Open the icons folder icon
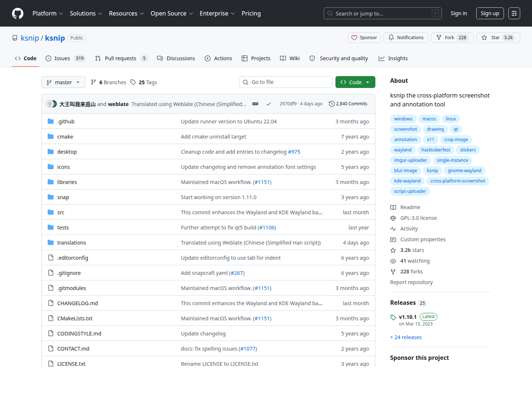 51,167
